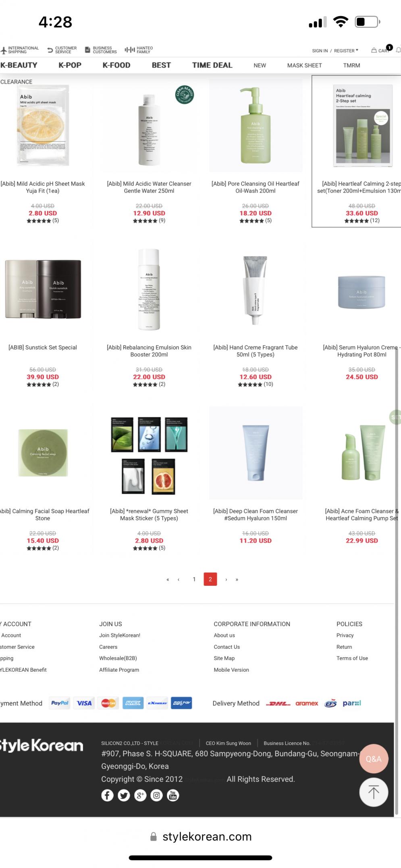Select page 1 in pagination

tap(194, 579)
